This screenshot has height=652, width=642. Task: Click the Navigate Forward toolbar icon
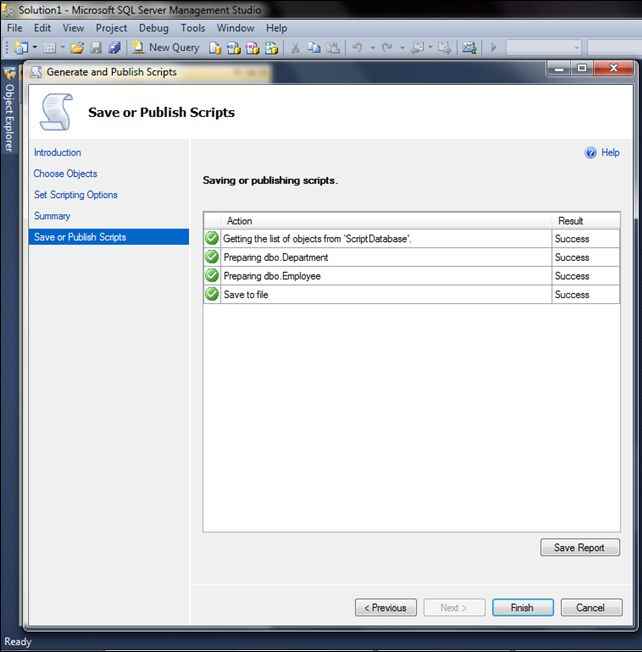click(444, 48)
